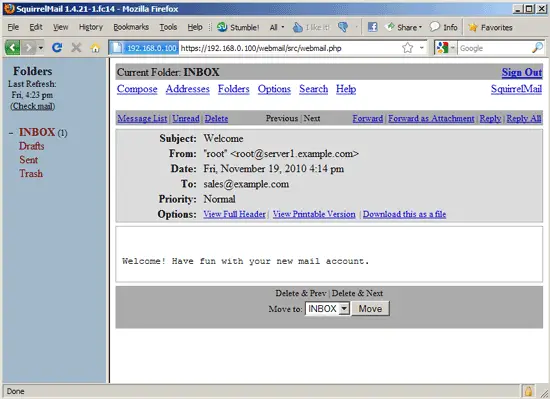Click View Full Header link
Viewport: 550px width, 399px height.
[234, 214]
